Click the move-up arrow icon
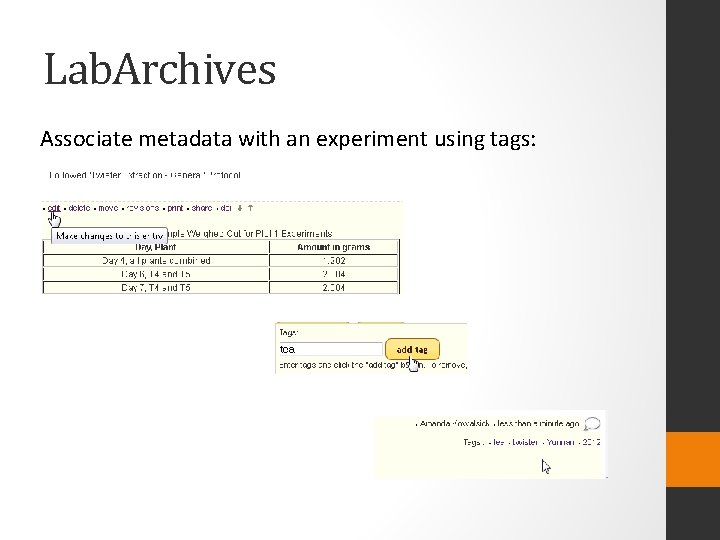The height and width of the screenshot is (540, 720). 250,208
